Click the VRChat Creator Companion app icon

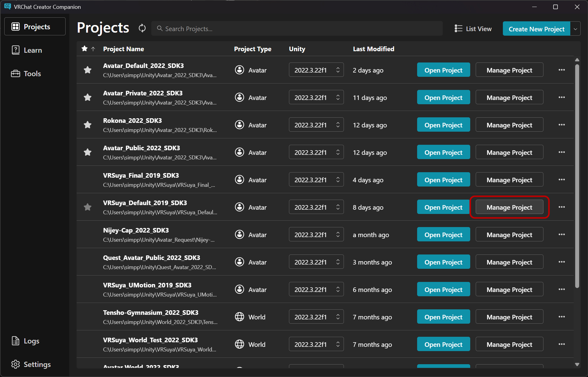pyautogui.click(x=8, y=6)
